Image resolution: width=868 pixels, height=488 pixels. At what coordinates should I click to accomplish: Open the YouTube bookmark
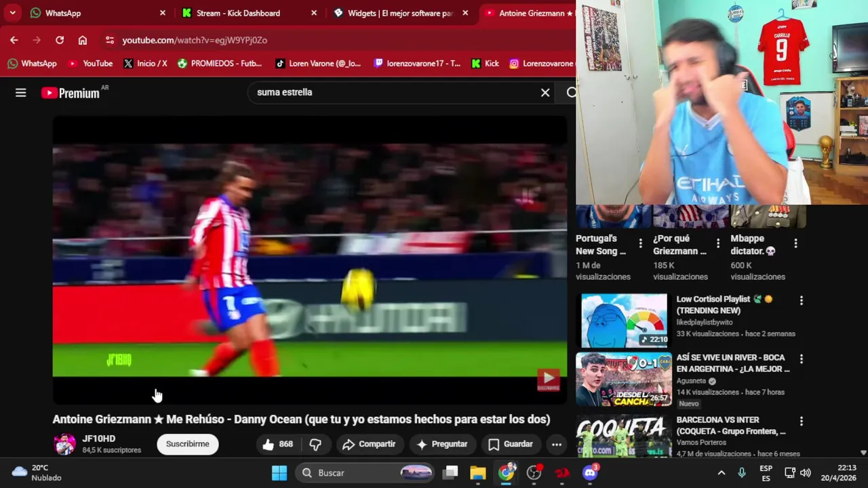90,63
